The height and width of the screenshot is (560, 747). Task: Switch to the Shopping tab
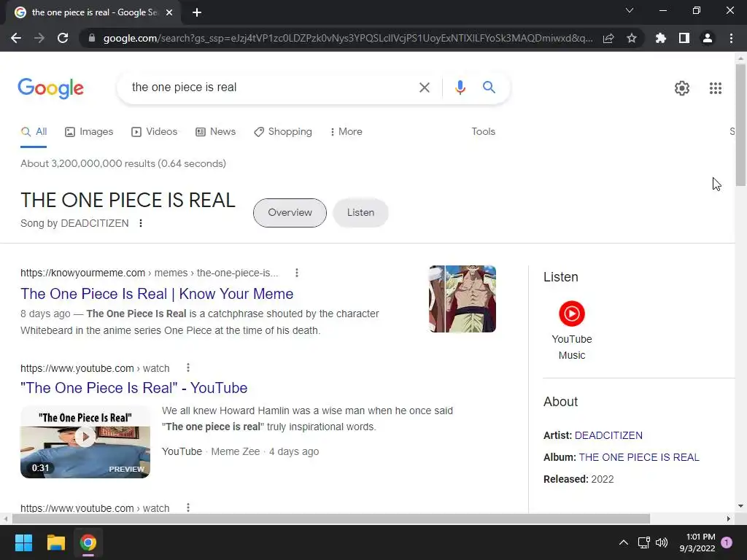point(283,132)
